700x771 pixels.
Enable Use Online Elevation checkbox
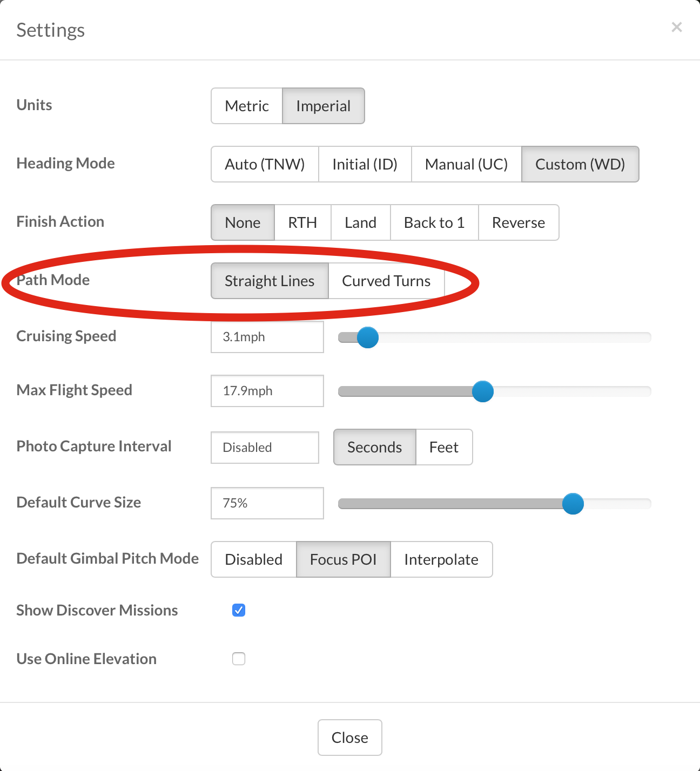pyautogui.click(x=239, y=659)
